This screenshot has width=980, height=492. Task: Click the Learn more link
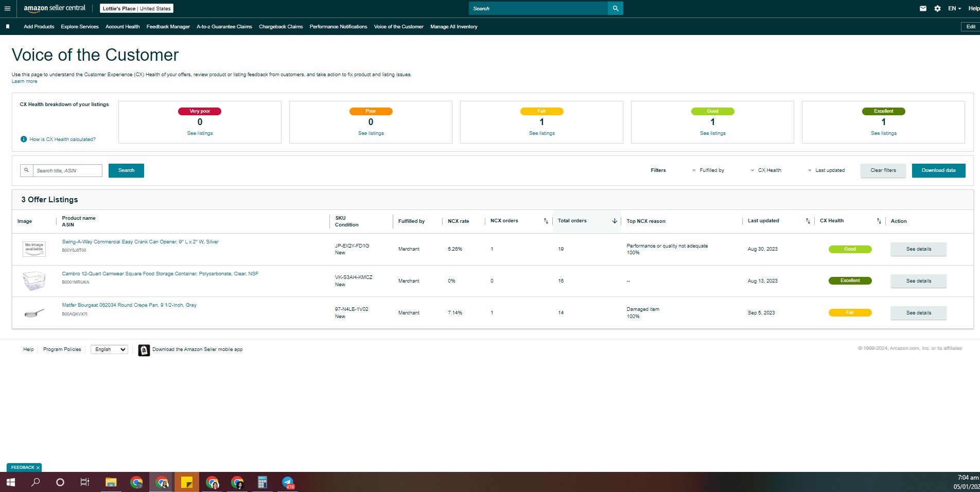click(x=25, y=81)
